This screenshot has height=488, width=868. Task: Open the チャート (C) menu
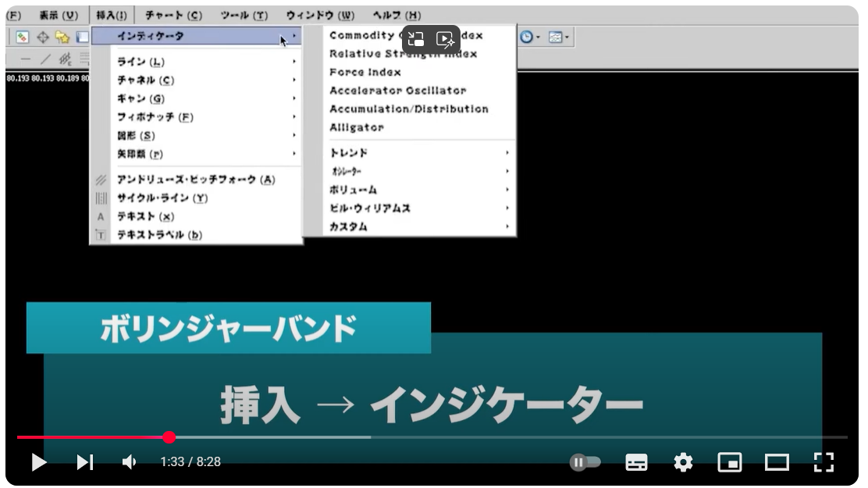point(173,15)
